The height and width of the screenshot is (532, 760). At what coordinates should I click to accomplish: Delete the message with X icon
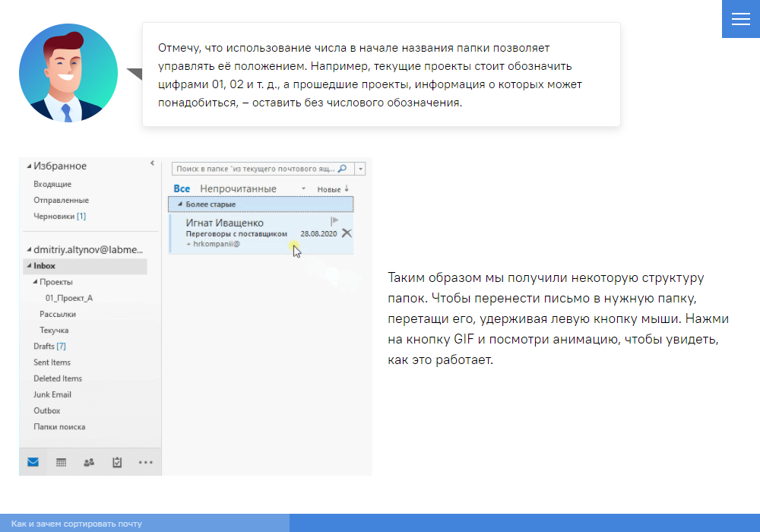coord(347,233)
